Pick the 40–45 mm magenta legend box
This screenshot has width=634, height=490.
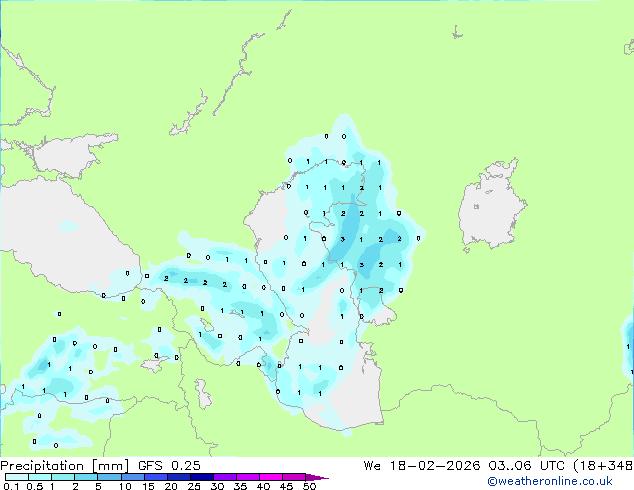click(x=271, y=477)
